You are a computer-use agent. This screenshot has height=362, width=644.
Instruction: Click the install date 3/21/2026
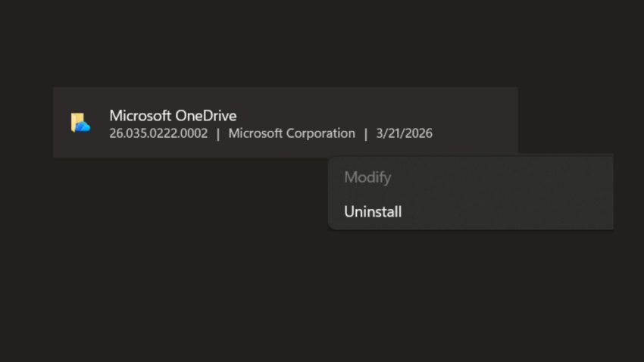(404, 133)
